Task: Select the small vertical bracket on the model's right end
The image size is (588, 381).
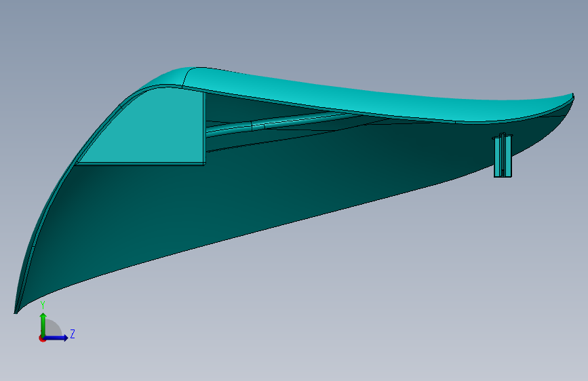Action: pos(503,155)
